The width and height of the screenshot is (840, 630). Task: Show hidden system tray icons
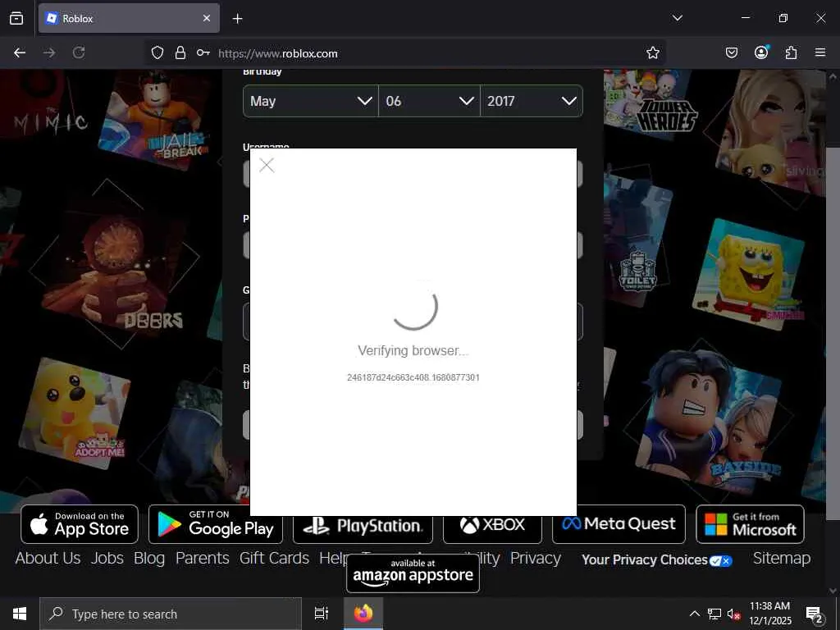pyautogui.click(x=694, y=614)
